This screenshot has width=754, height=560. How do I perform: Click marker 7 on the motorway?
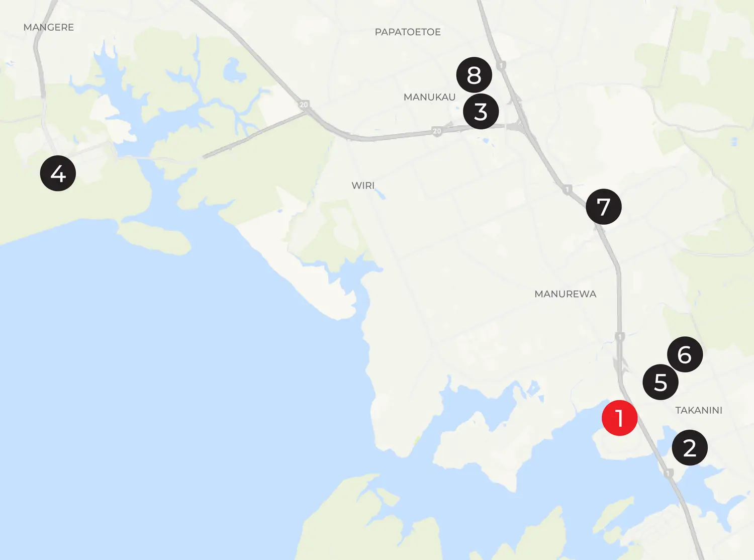point(604,207)
